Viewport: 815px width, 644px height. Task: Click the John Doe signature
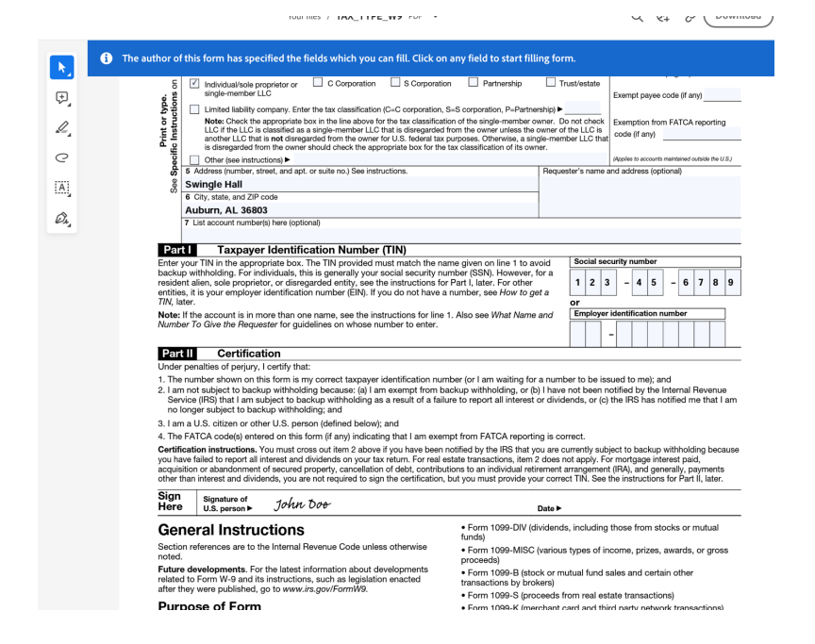pyautogui.click(x=302, y=504)
